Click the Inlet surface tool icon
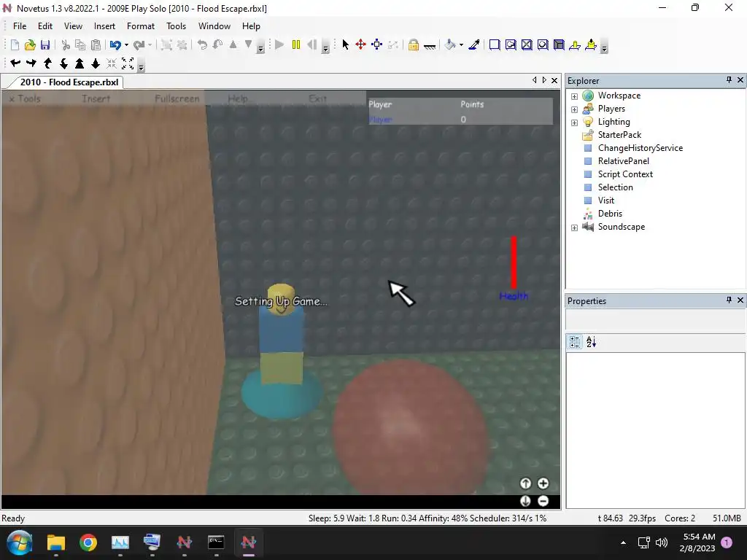The height and width of the screenshot is (560, 747). 559,44
